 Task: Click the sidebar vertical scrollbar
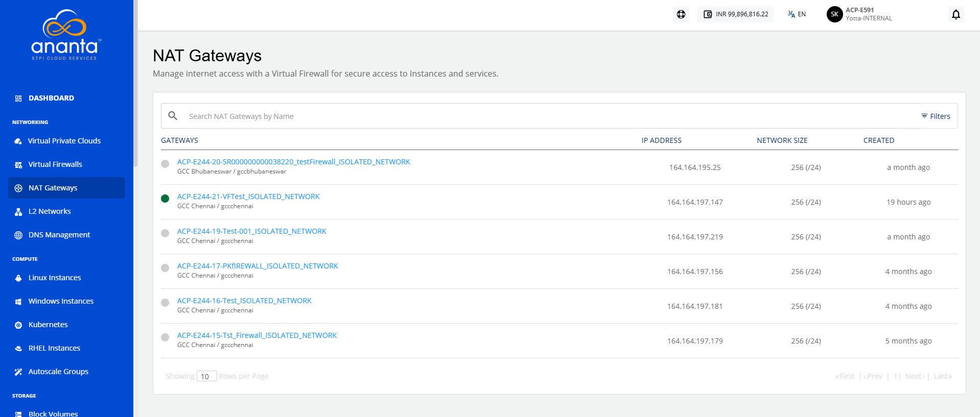click(x=135, y=83)
